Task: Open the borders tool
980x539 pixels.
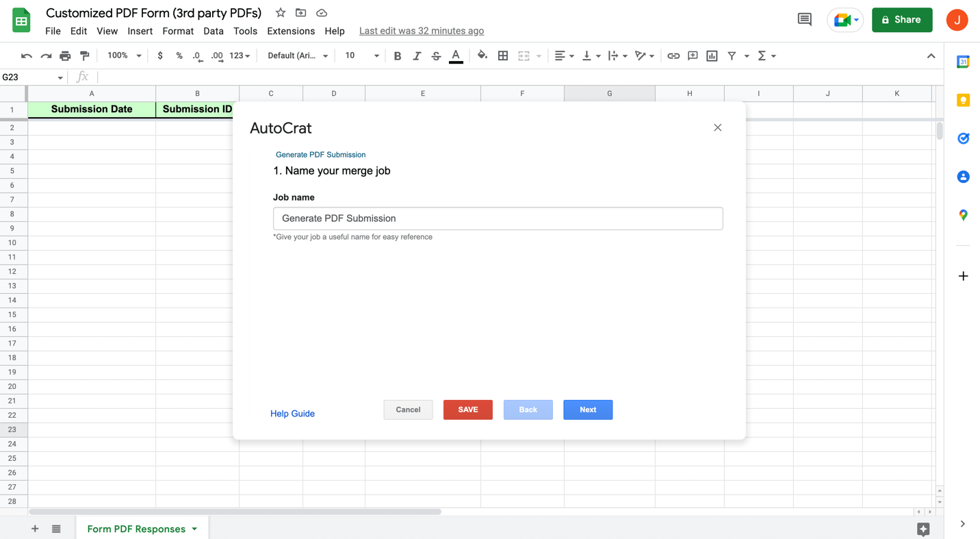Action: click(503, 56)
